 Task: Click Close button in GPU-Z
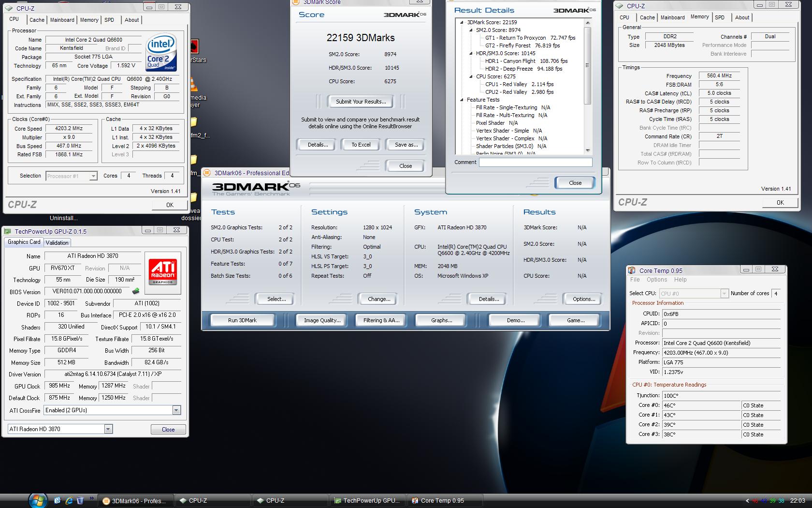click(x=168, y=430)
